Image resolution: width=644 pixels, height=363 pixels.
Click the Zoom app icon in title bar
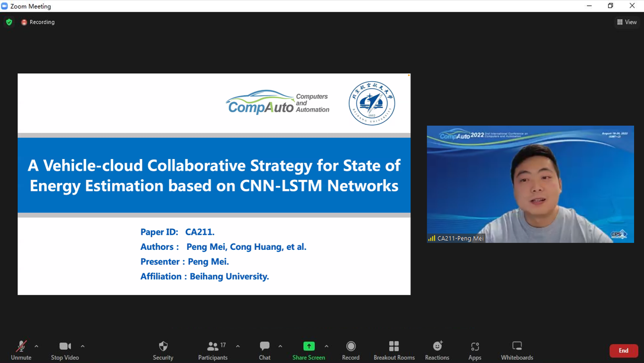pyautogui.click(x=4, y=6)
